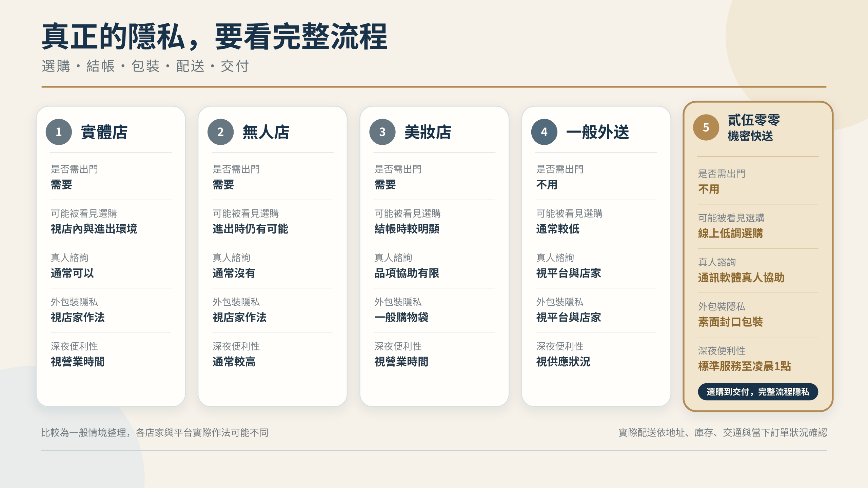Image resolution: width=868 pixels, height=488 pixels.
Task: Select 需要 in the 美妝店 card
Action: tap(385, 185)
